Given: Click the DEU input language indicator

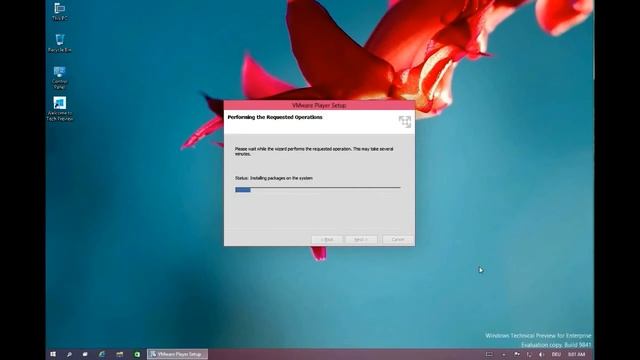Looking at the screenshot, I should click(x=556, y=355).
